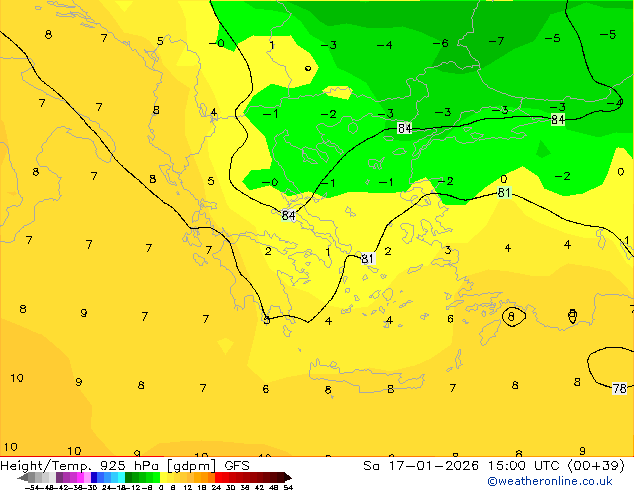Click the -6 temperature value on the map
Image resolution: width=634 pixels, height=490 pixels.
(x=441, y=43)
